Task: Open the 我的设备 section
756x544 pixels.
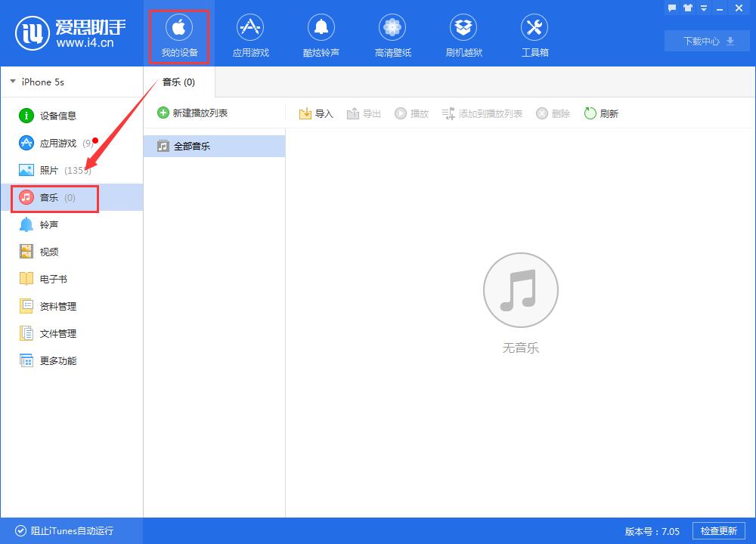Action: 178,33
